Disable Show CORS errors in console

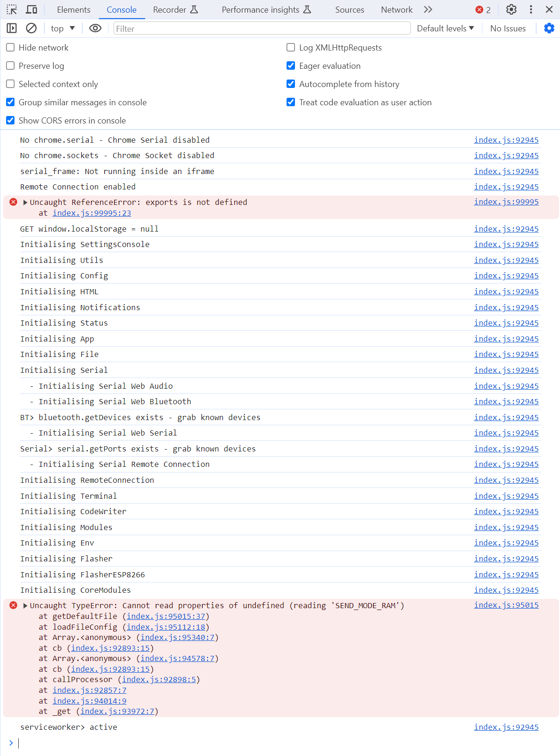pos(10,121)
